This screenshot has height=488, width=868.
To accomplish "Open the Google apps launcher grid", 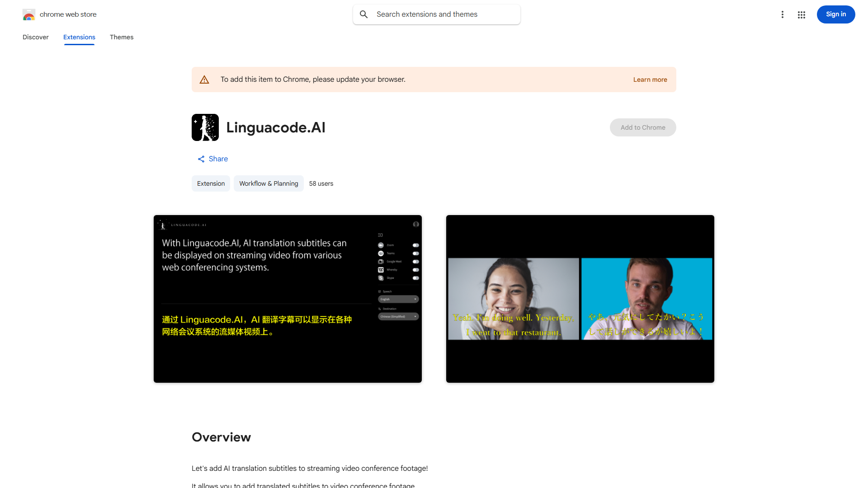I will coord(802,14).
